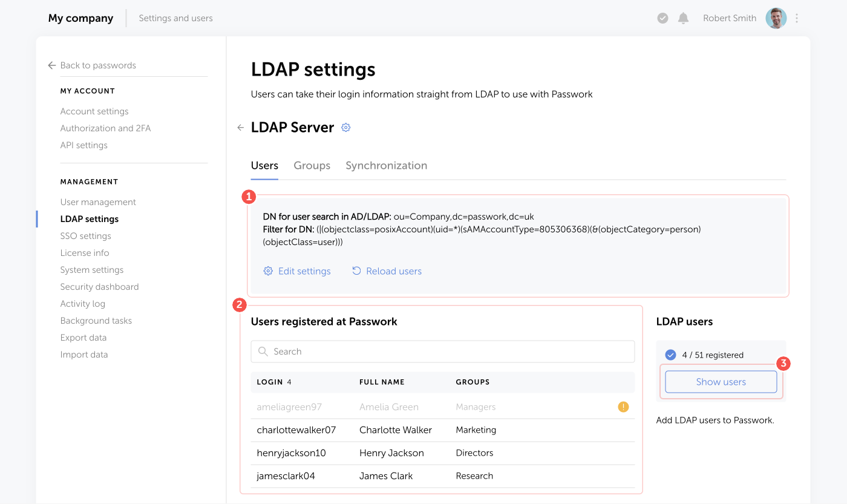Viewport: 847px width, 504px height.
Task: Click the blue registered checkmark badge
Action: [670, 355]
